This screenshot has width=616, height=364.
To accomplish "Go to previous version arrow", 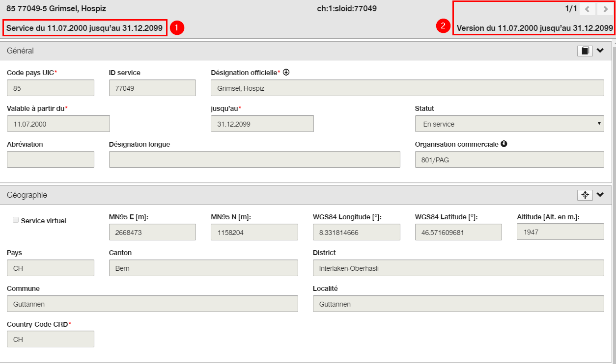I will point(587,9).
